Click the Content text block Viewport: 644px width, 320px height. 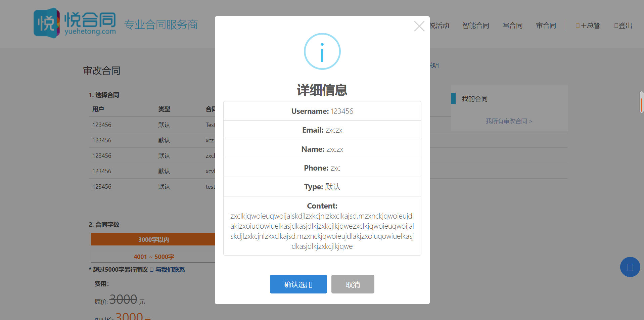322,231
